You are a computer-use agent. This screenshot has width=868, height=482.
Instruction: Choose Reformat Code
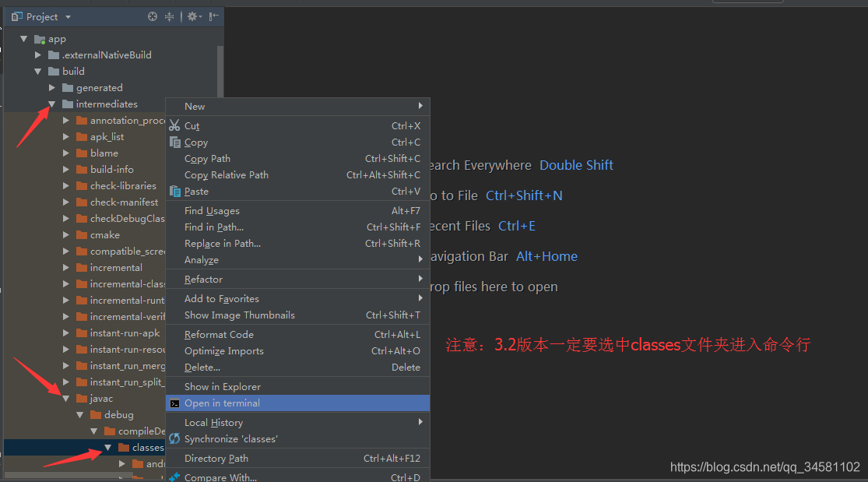[298, 335]
